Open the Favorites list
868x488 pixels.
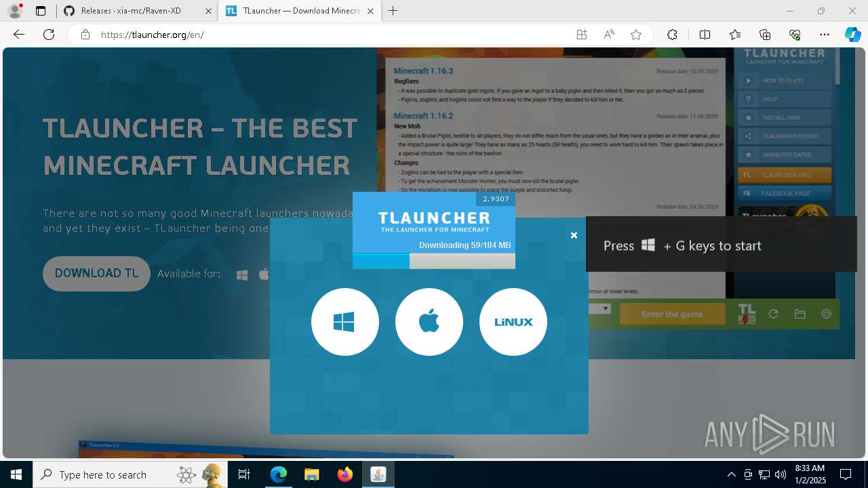pyautogui.click(x=735, y=35)
